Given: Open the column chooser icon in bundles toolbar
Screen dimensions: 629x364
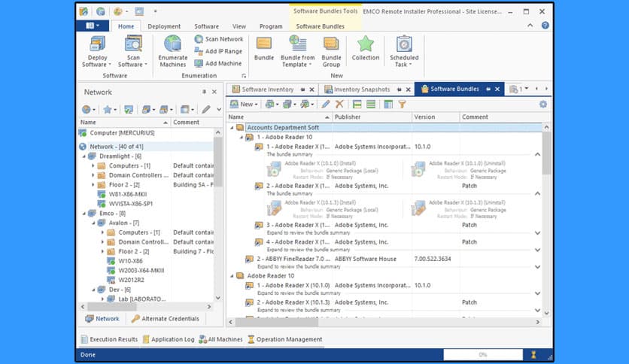Looking at the screenshot, I should (x=388, y=105).
